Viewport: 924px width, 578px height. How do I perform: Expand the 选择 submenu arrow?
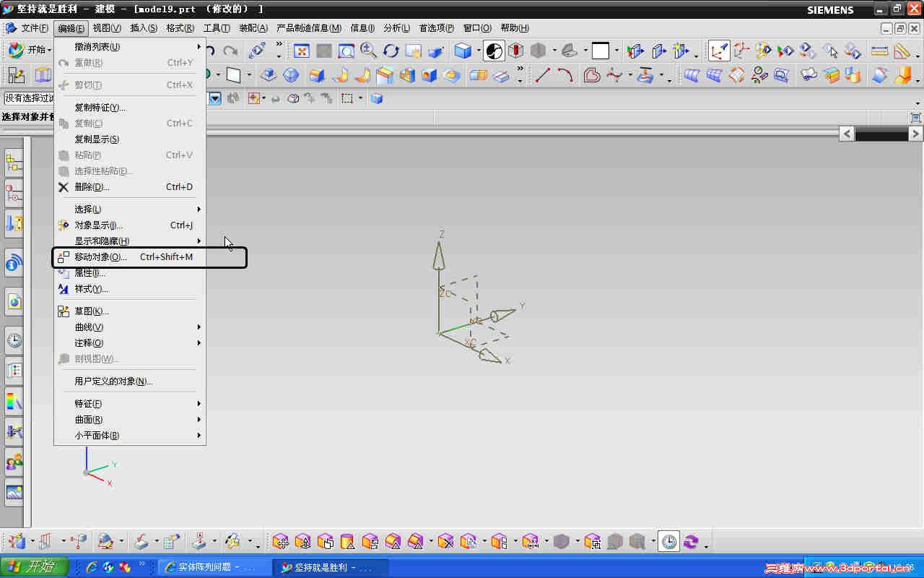(x=199, y=210)
